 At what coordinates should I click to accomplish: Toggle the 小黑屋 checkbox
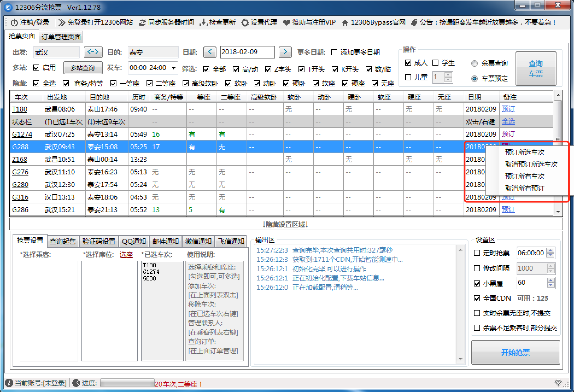[x=477, y=284]
